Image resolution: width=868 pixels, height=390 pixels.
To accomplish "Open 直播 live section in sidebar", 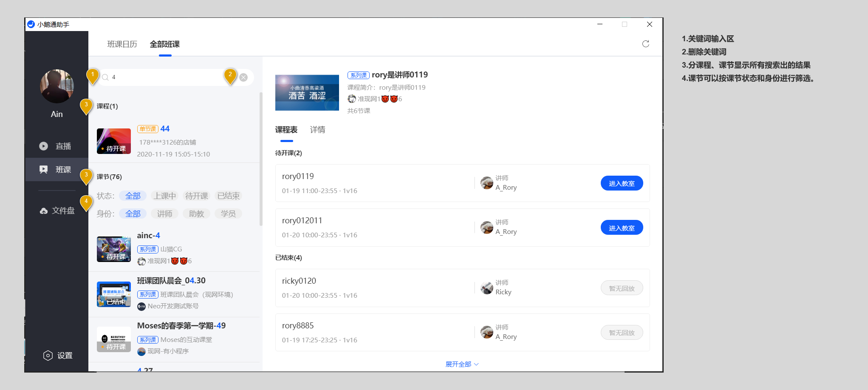I will 57,146.
